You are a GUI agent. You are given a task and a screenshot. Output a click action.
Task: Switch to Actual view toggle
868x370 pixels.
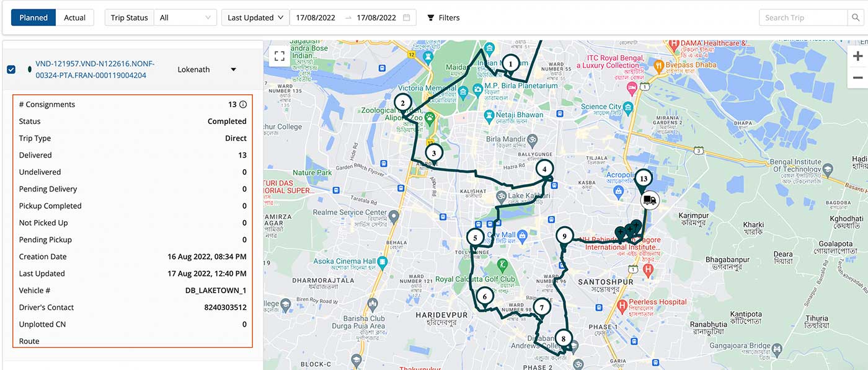[75, 17]
